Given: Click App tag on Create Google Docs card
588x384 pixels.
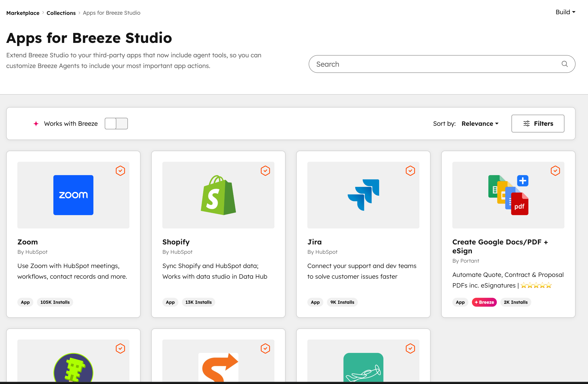Looking at the screenshot, I should pos(460,302).
